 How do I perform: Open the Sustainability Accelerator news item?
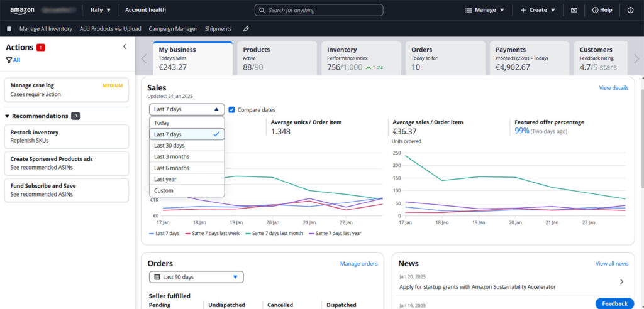[477, 287]
